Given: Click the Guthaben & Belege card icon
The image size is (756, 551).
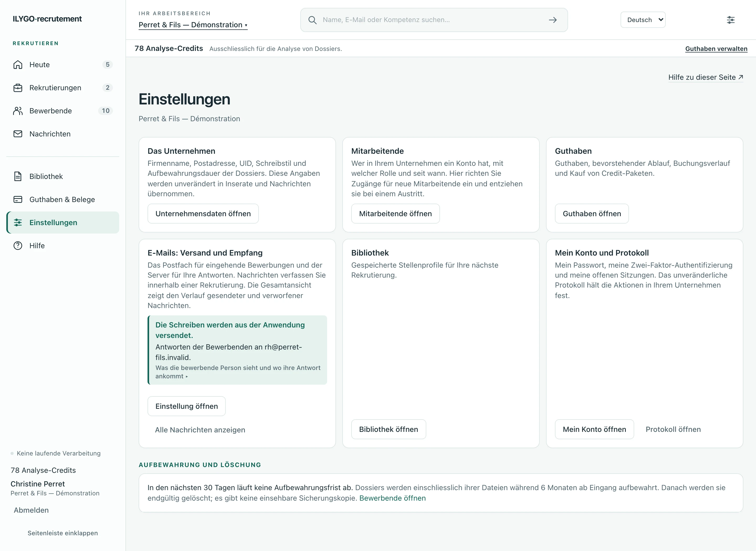Looking at the screenshot, I should [x=18, y=199].
